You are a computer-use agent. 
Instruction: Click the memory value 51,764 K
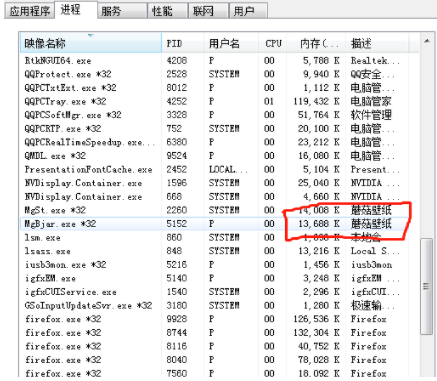pos(318,115)
